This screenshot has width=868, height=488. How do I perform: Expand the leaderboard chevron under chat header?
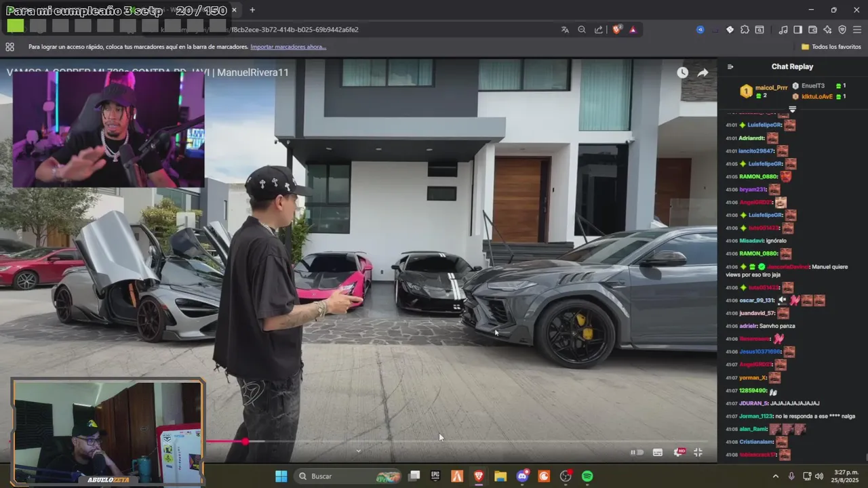pos(792,109)
